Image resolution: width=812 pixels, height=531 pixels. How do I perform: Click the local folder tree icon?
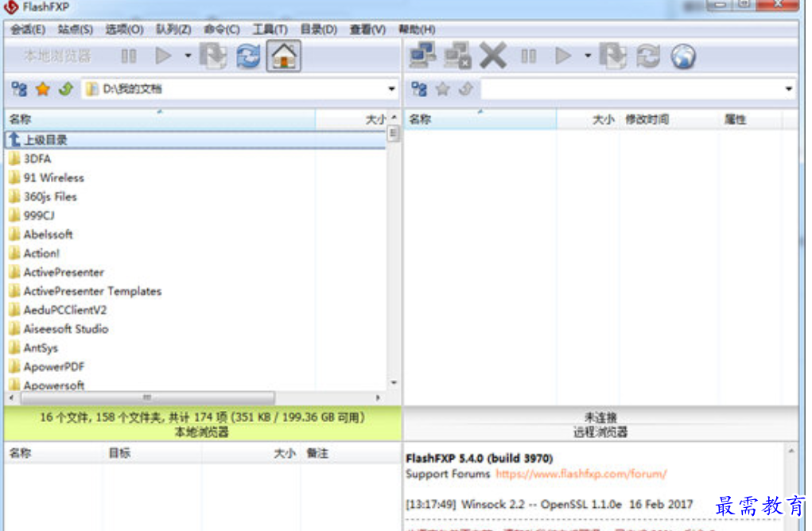pyautogui.click(x=20, y=89)
